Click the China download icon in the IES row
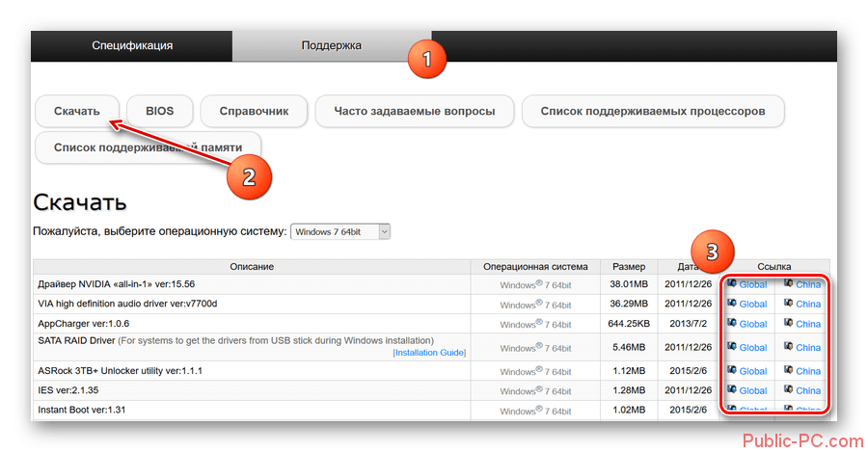 [x=788, y=389]
